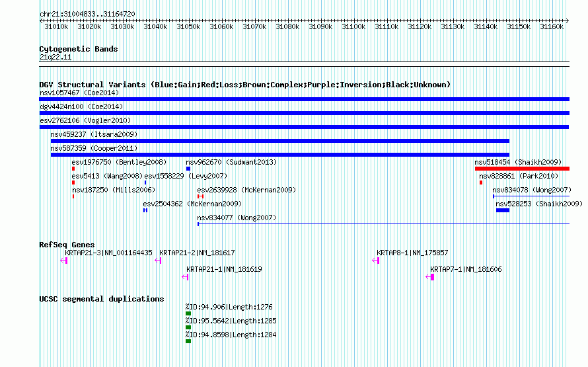
Task: Click the KRTAP8-1|NM_175857 gene label
Action: [x=412, y=253]
